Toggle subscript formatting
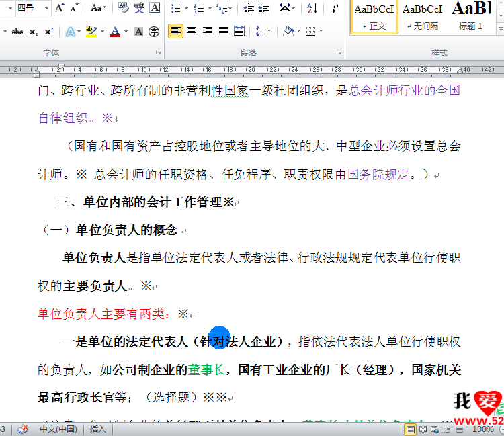 click(x=34, y=32)
